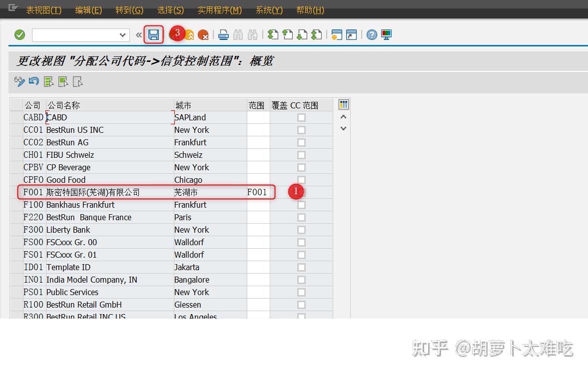Open the command field dropdown
The image size is (588, 373).
(x=122, y=35)
